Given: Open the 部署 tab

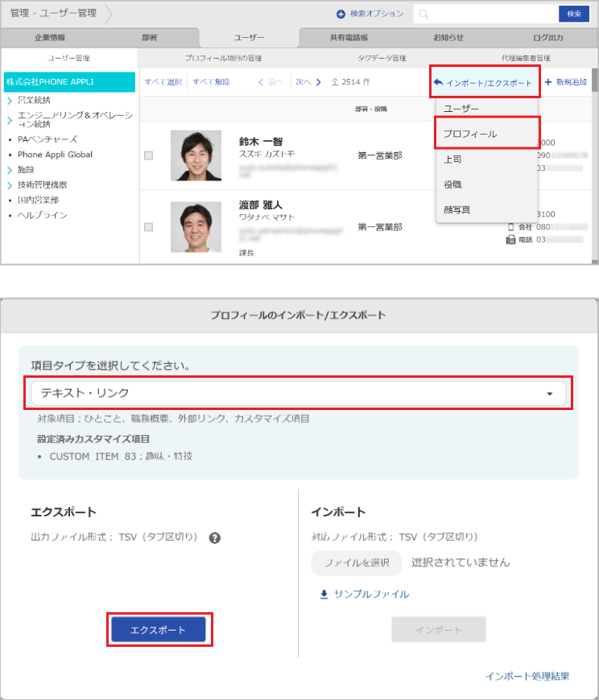Looking at the screenshot, I should (150, 38).
